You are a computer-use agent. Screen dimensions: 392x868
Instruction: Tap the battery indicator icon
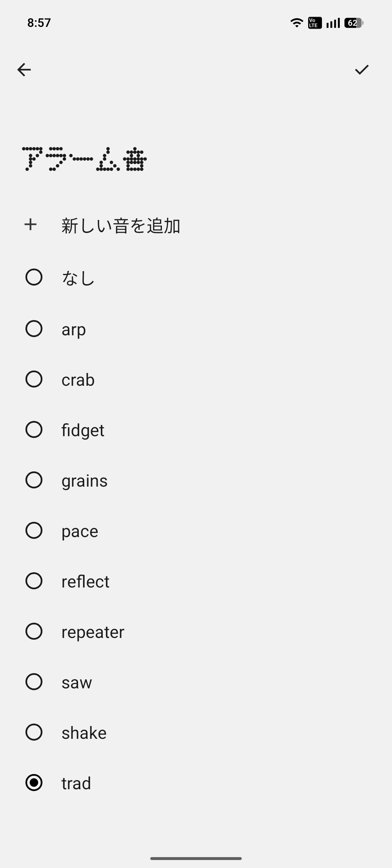[354, 23]
